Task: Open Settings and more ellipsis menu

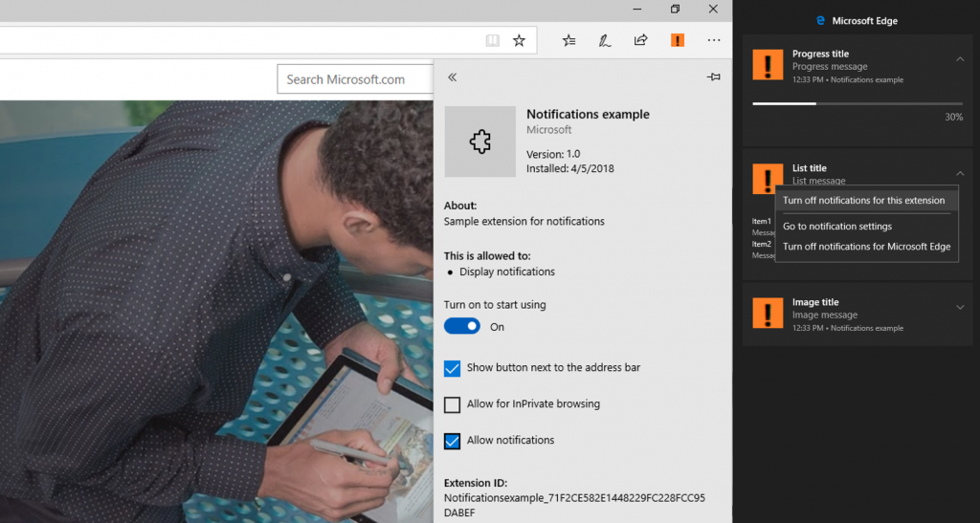Action: point(714,40)
